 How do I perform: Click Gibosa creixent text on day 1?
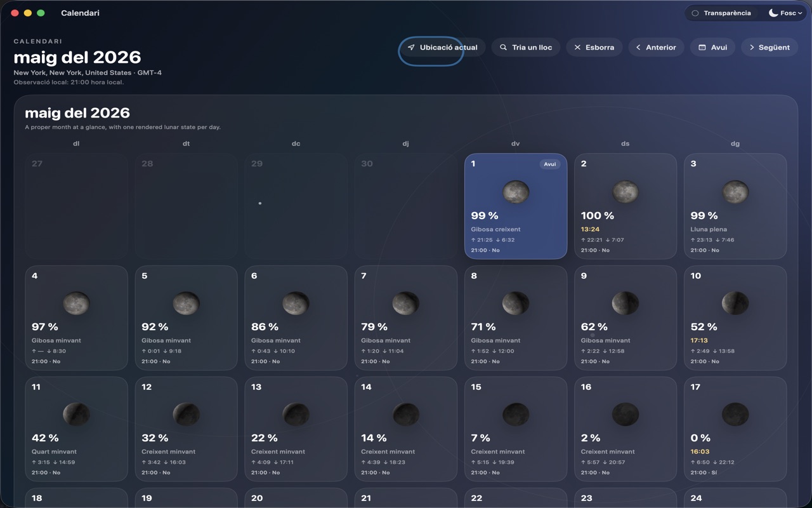495,229
